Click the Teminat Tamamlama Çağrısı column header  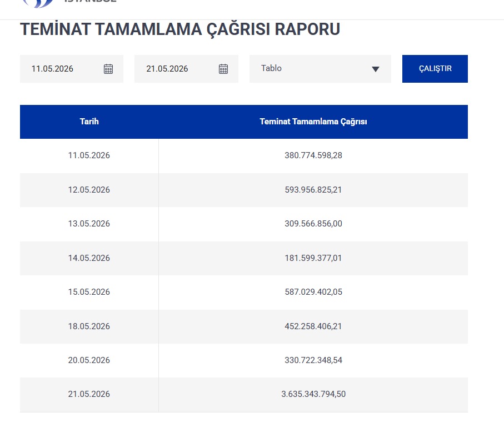click(x=313, y=122)
